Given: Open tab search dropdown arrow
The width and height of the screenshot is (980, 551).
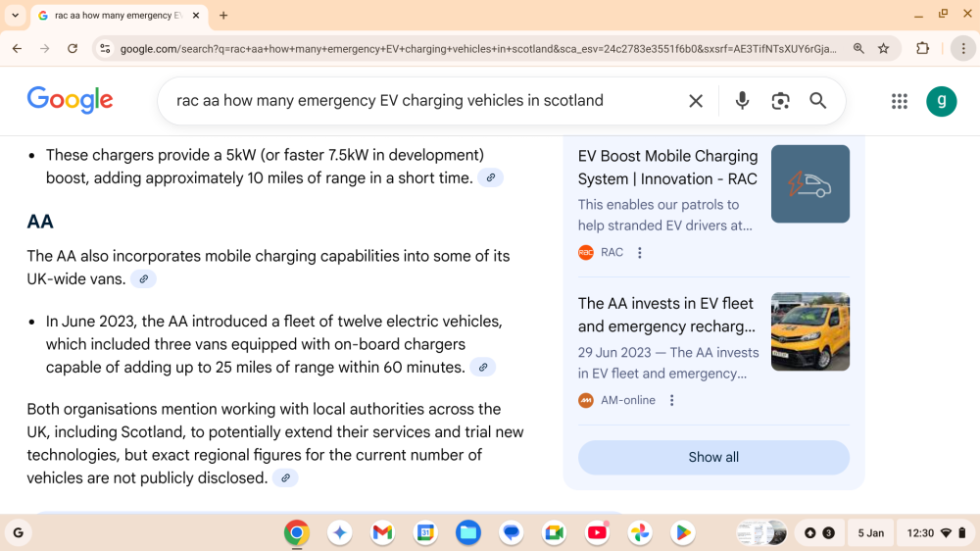Looking at the screenshot, I should coord(15,15).
